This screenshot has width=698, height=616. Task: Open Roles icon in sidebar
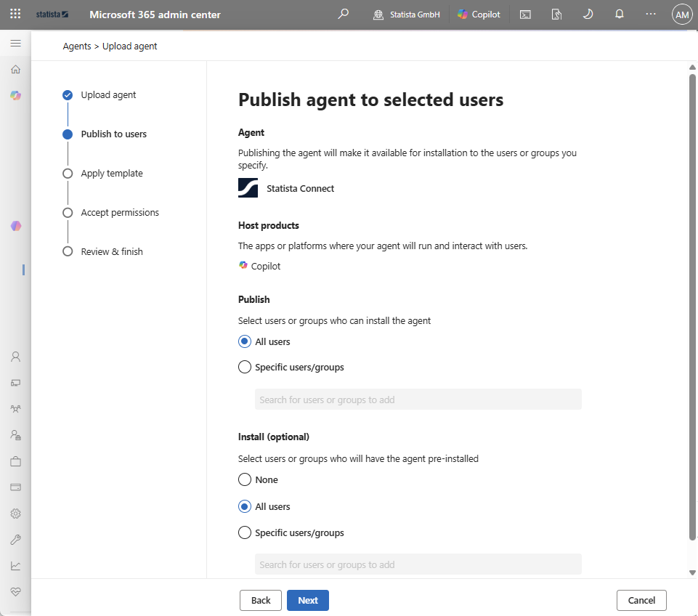click(x=15, y=435)
